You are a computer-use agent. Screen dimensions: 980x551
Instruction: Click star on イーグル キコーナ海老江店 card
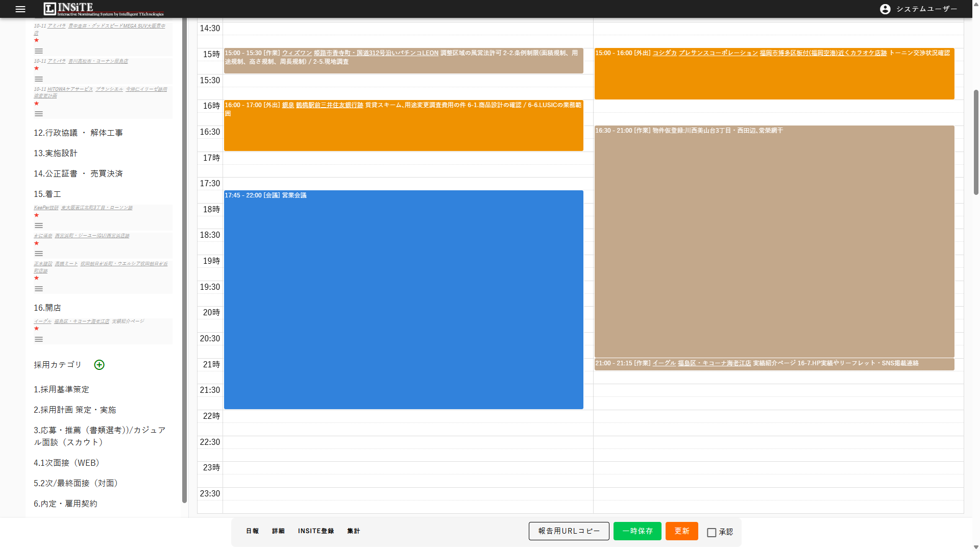tap(36, 329)
